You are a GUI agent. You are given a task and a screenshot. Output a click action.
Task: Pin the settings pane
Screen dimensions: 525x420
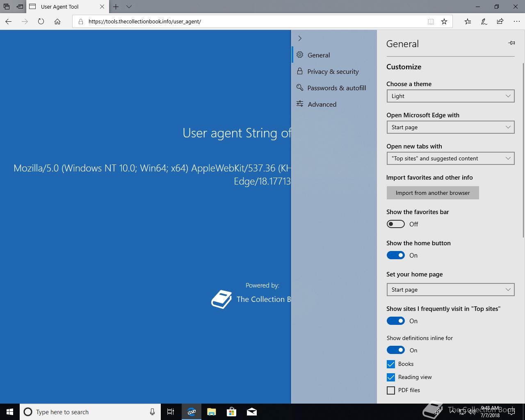511,43
